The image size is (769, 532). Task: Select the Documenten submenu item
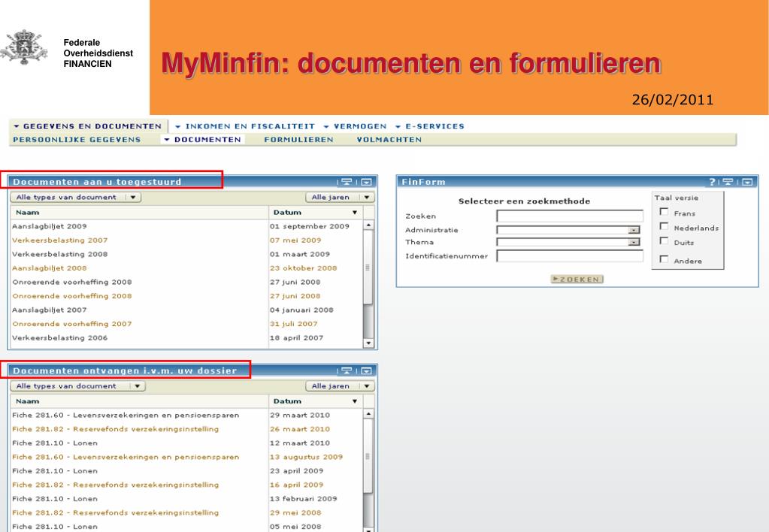[202, 140]
